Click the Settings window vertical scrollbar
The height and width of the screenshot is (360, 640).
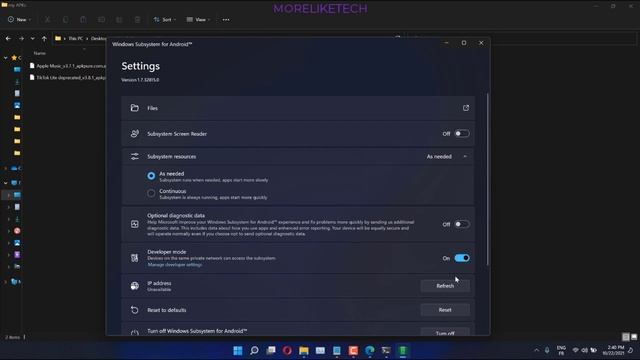(x=487, y=180)
